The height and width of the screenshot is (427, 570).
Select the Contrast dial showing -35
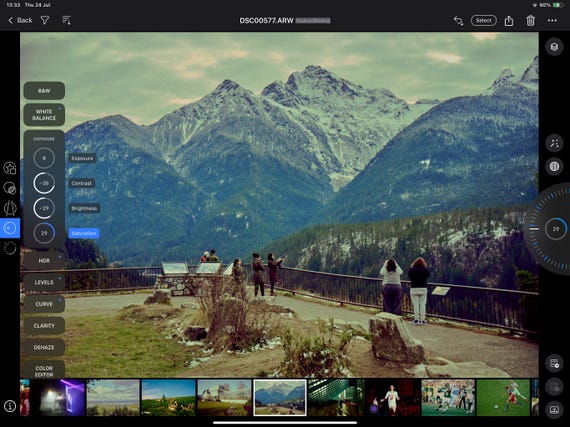pos(44,183)
